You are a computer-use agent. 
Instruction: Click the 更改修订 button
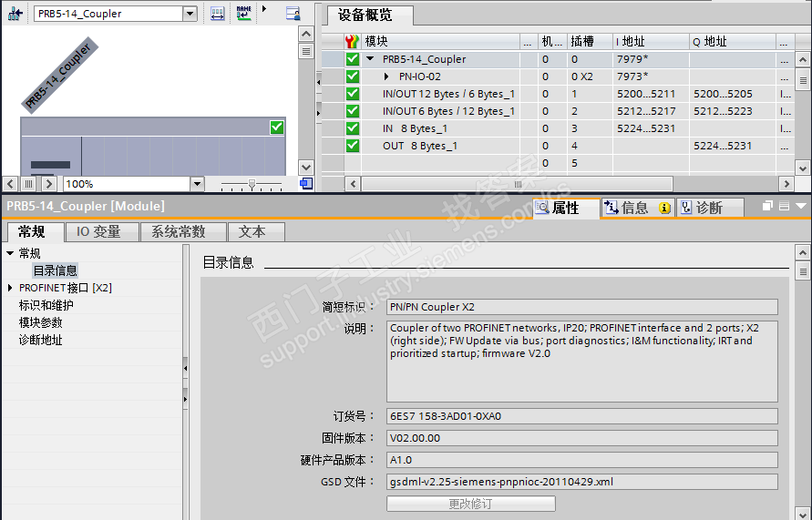click(471, 504)
